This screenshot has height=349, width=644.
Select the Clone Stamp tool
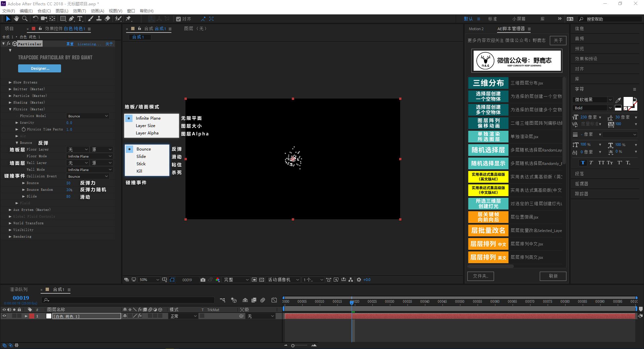click(99, 19)
